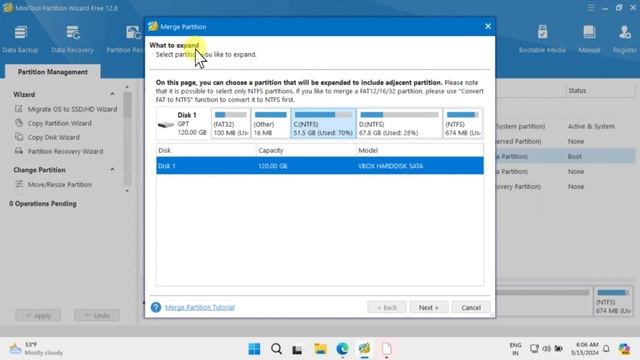Click the Next button

tap(429, 307)
